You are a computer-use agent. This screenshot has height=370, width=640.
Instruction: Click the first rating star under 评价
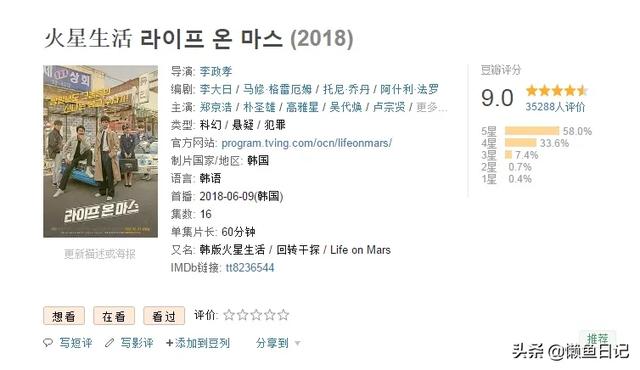click(x=229, y=315)
